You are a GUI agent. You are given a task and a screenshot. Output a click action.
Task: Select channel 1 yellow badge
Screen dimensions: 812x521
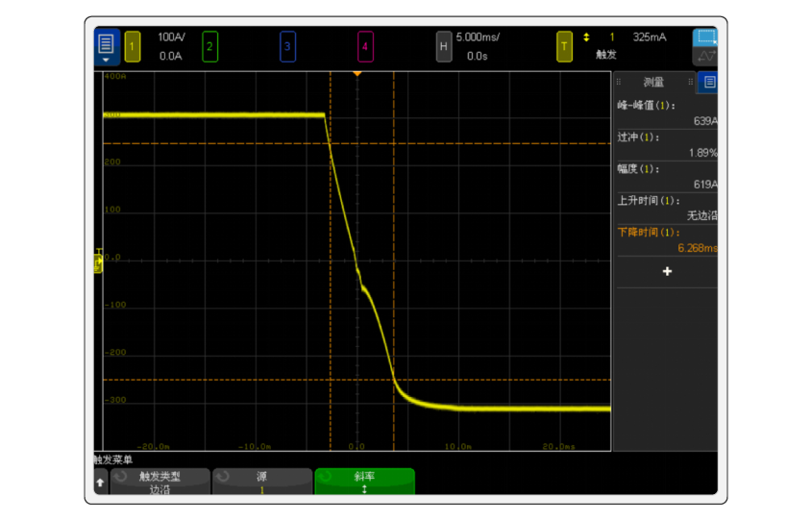[x=133, y=46]
